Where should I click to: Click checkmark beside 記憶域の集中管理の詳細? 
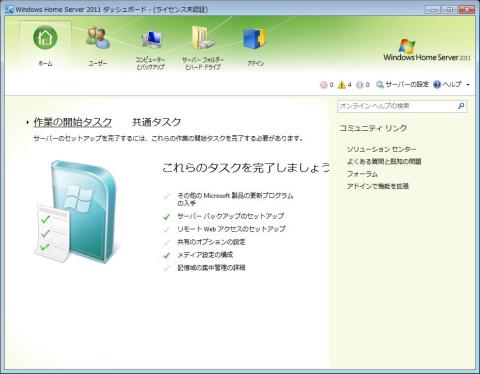167,268
